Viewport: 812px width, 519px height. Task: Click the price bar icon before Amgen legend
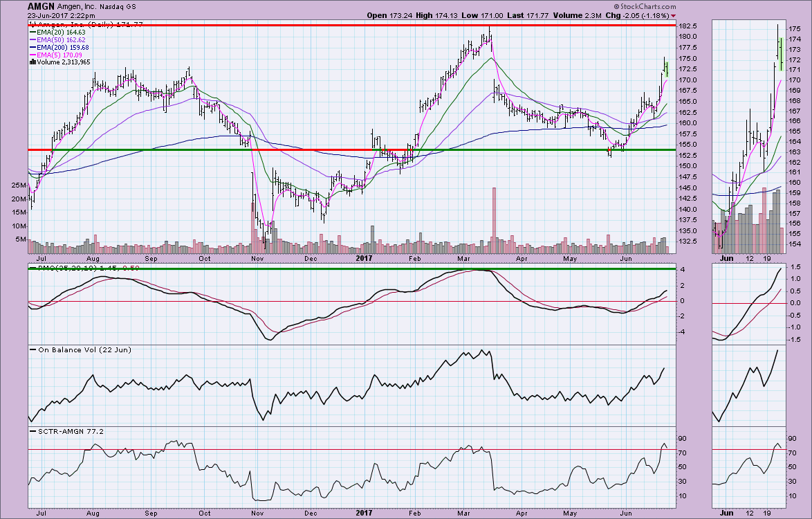coord(31,24)
